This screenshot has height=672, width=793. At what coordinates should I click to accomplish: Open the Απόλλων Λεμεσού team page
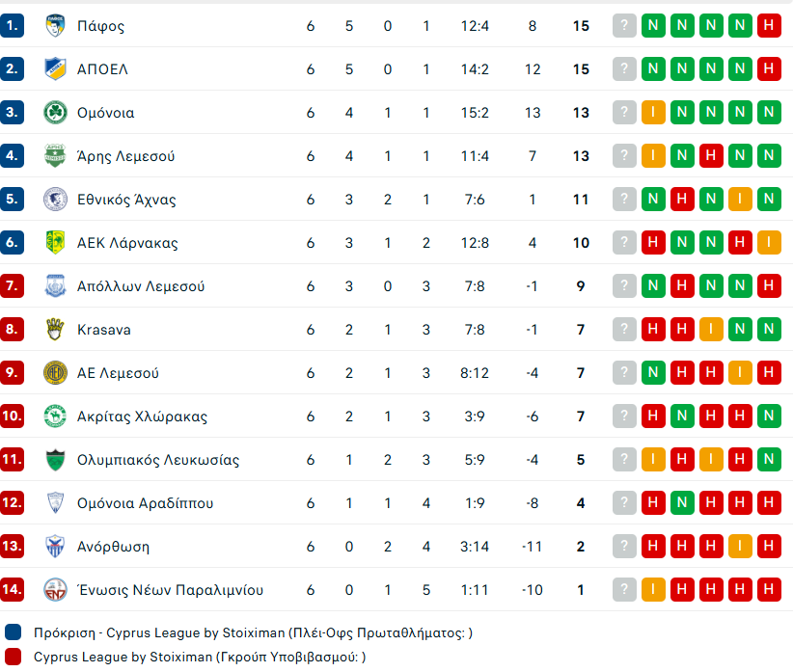click(x=141, y=286)
